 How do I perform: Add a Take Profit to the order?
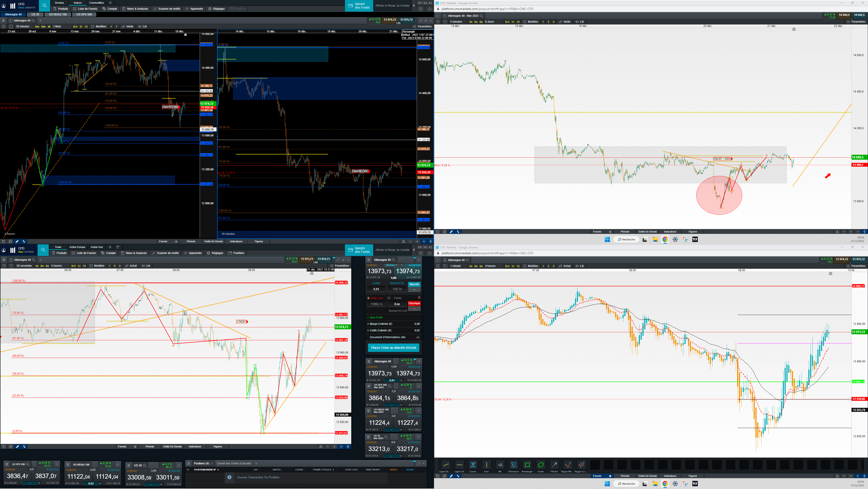(x=375, y=317)
